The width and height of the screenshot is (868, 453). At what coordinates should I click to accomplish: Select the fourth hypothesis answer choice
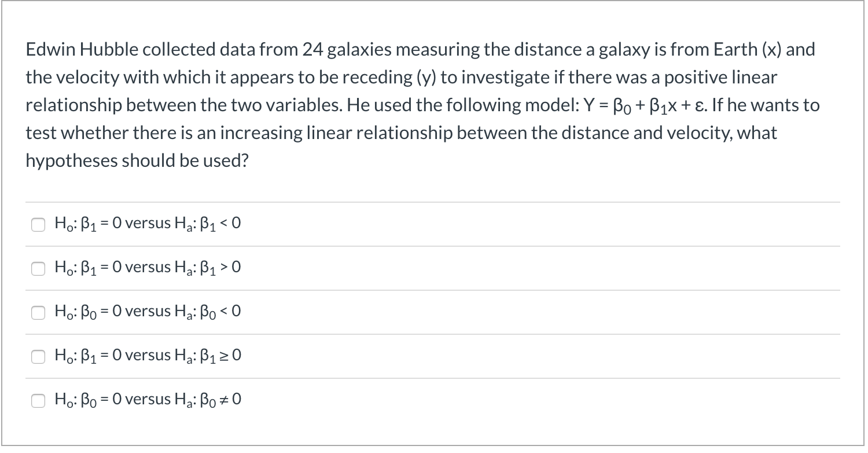coord(38,356)
